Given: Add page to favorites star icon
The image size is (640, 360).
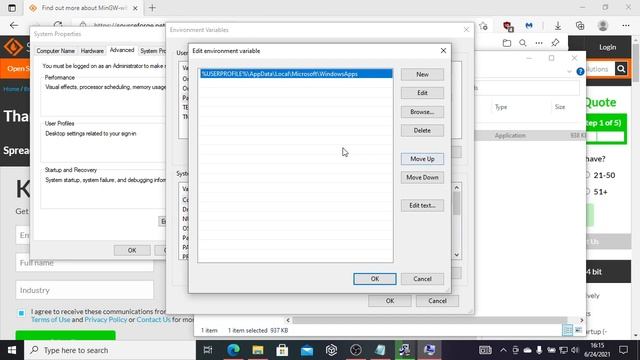Looking at the screenshot, I should (x=484, y=26).
